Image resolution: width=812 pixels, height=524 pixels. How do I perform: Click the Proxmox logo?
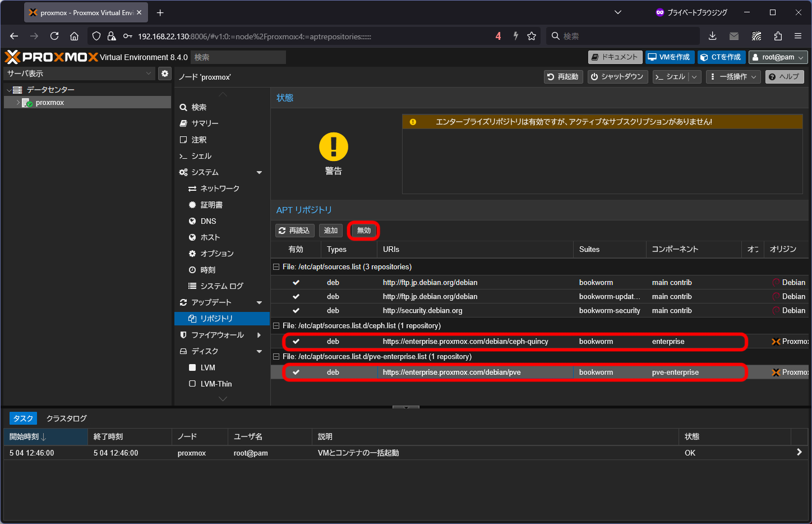tap(51, 57)
